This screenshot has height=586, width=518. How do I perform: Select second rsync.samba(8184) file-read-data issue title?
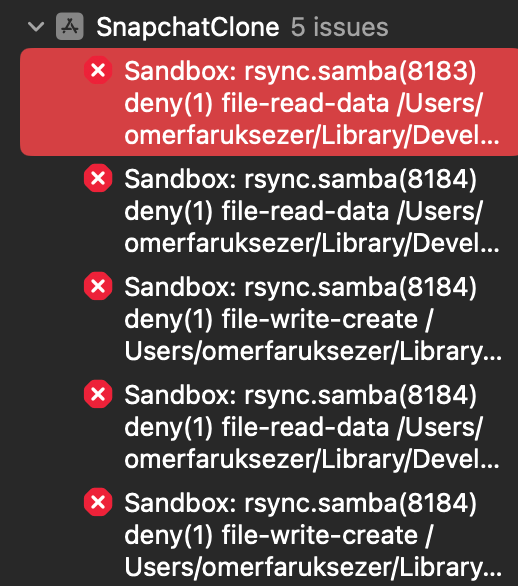[300, 395]
